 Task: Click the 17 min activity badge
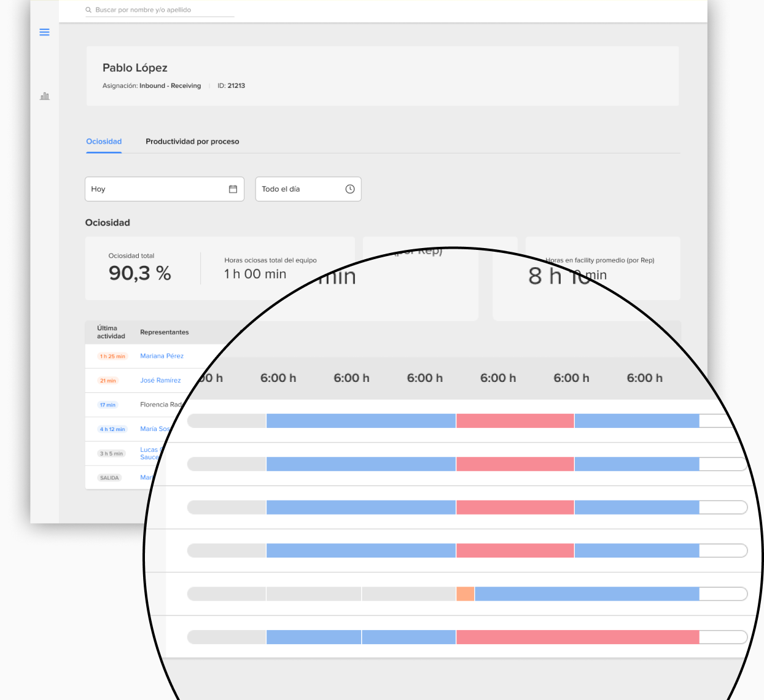tap(107, 405)
